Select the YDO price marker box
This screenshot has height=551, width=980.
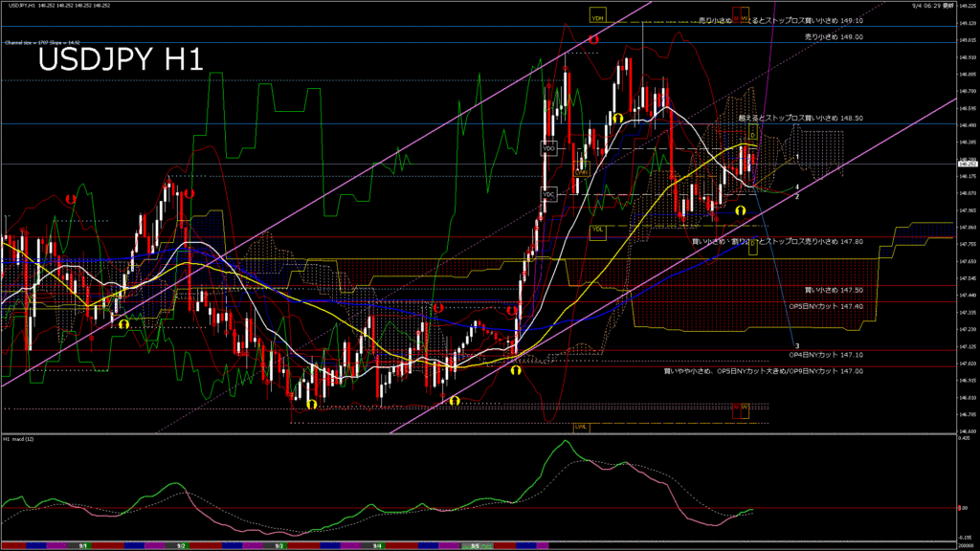(548, 148)
